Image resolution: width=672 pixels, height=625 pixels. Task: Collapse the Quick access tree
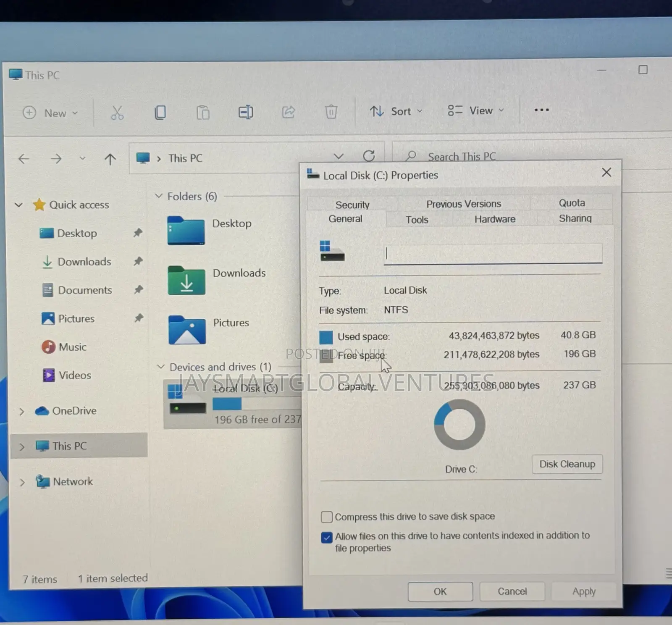(x=18, y=205)
